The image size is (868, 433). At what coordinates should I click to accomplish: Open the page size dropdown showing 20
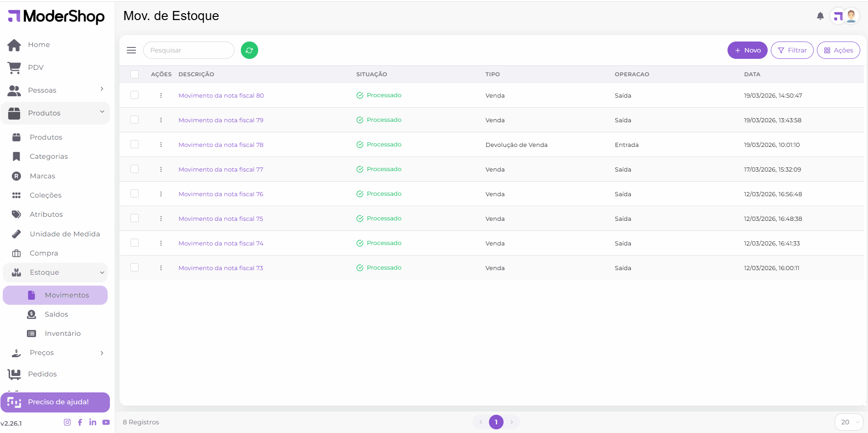coord(848,422)
